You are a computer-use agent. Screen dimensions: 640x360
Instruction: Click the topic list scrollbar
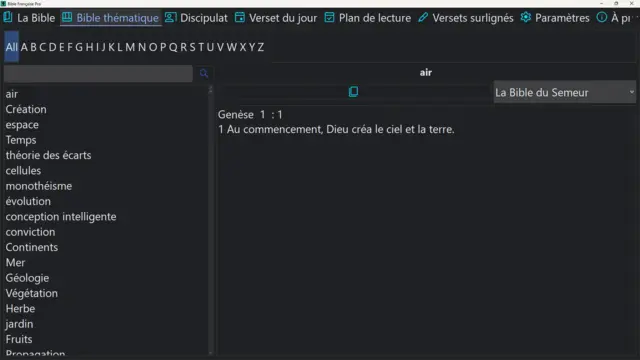tap(211, 220)
